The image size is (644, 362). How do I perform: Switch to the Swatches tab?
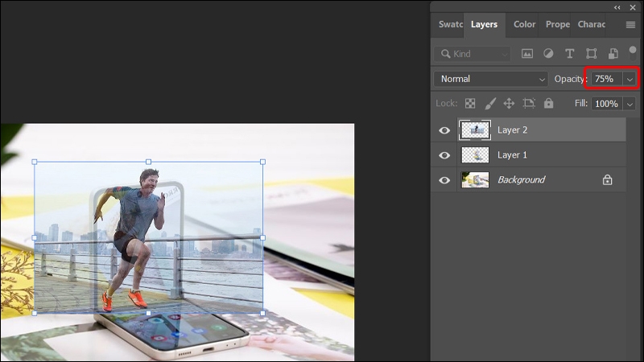(x=450, y=24)
